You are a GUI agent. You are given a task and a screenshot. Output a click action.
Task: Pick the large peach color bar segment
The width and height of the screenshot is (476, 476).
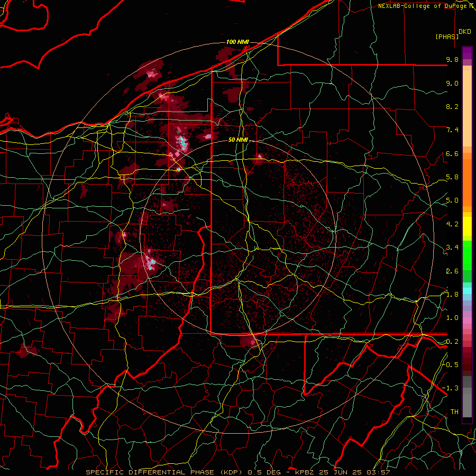click(467, 109)
